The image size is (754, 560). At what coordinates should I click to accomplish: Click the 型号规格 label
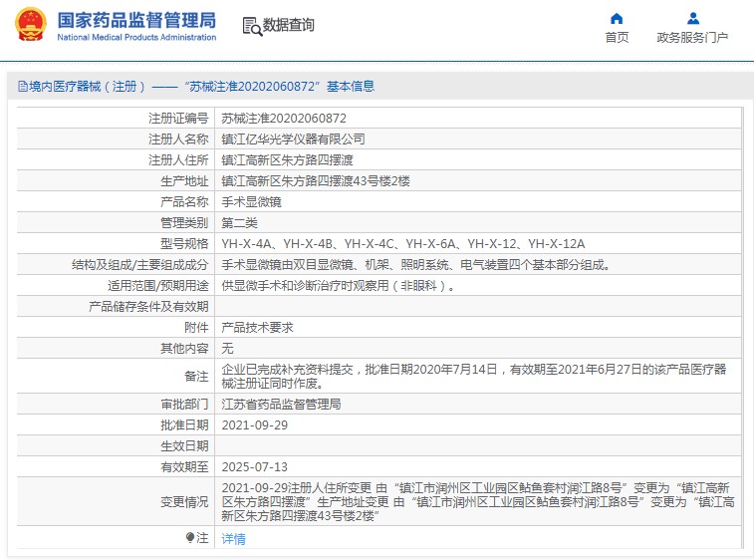[184, 244]
